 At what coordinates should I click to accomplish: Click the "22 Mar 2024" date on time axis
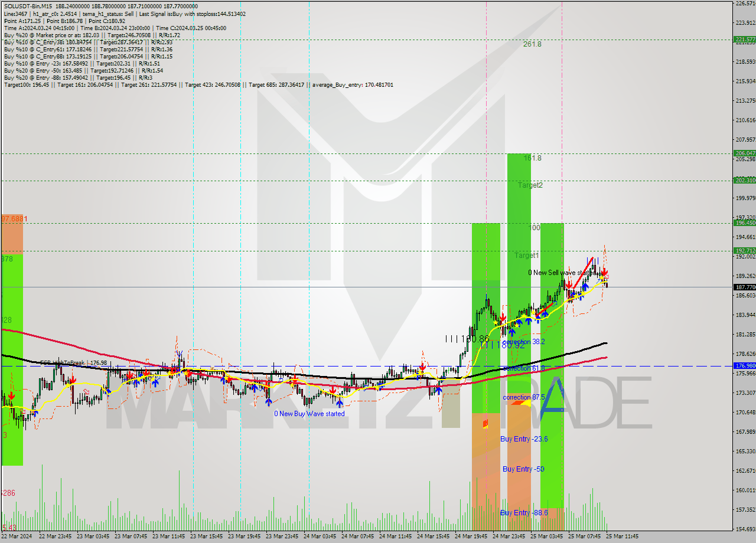click(18, 537)
